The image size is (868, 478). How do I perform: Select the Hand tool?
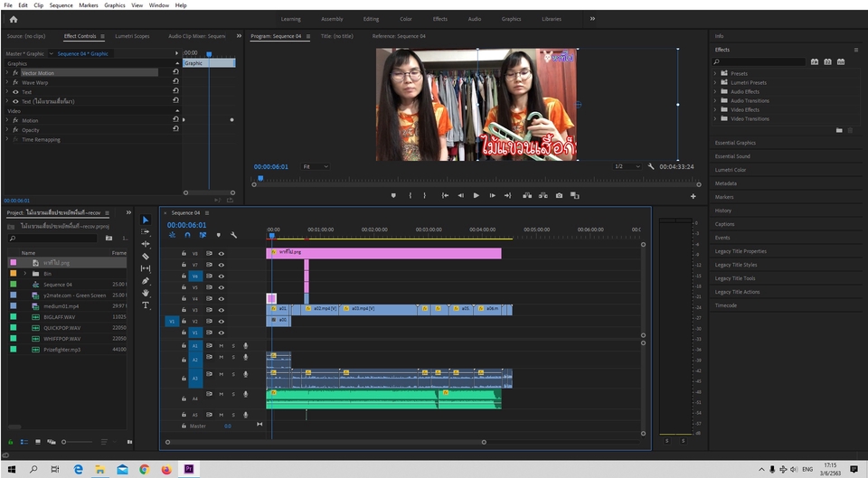(x=146, y=293)
